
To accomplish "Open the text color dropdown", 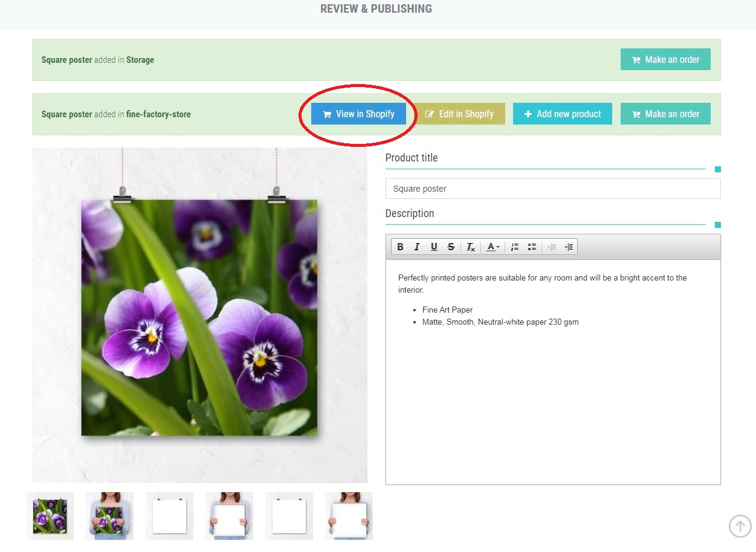I will pyautogui.click(x=493, y=247).
